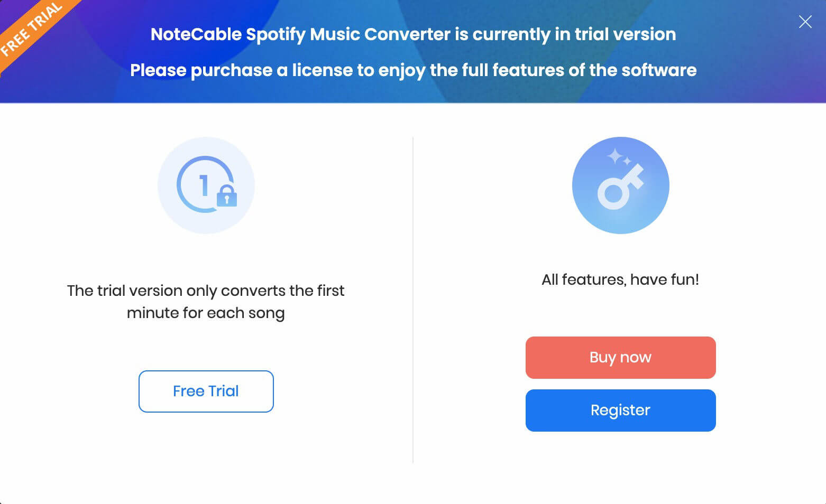The image size is (826, 504).
Task: Close the trial version dialog
Action: (805, 22)
